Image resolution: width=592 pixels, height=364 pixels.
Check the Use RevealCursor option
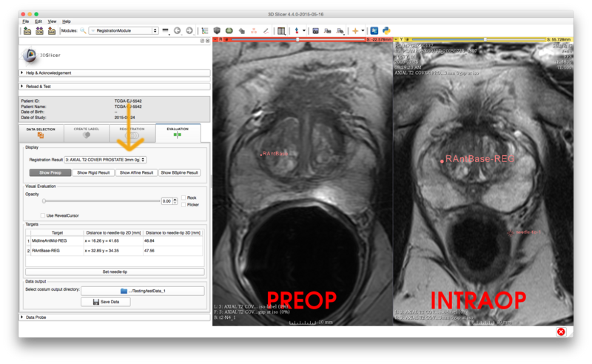click(43, 215)
